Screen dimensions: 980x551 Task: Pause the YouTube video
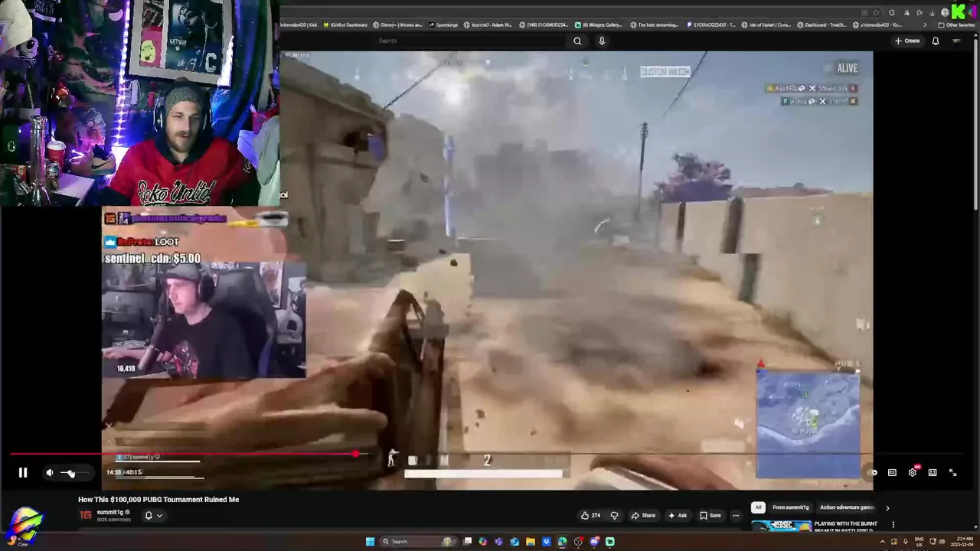coord(23,473)
